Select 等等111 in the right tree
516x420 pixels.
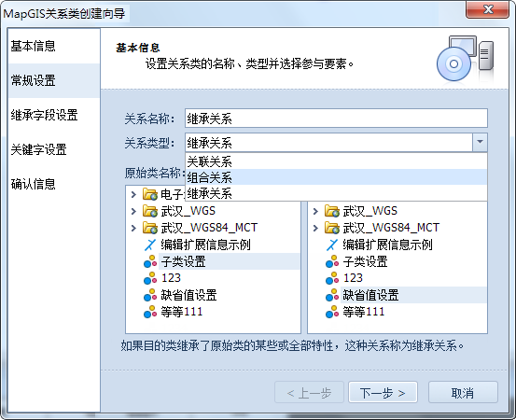coord(364,312)
